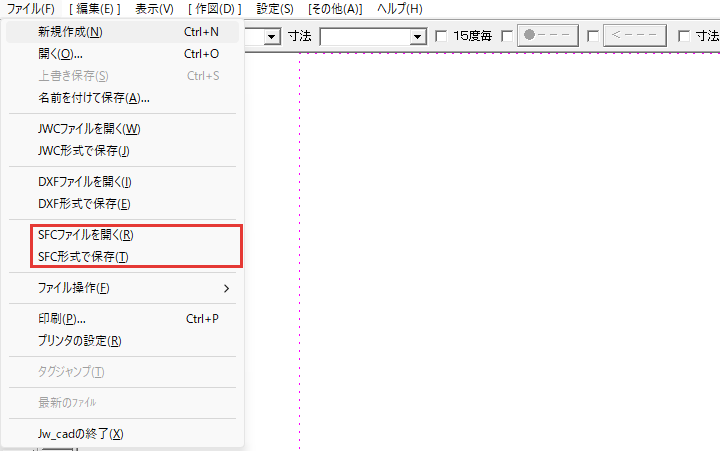
Task: Open the [ 編集(E) ] menu
Action: (95, 9)
